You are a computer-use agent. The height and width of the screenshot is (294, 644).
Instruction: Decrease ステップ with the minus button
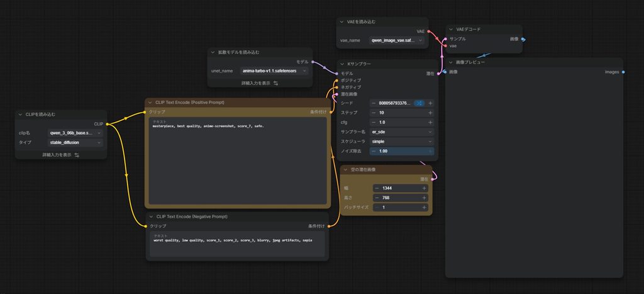tap(374, 113)
